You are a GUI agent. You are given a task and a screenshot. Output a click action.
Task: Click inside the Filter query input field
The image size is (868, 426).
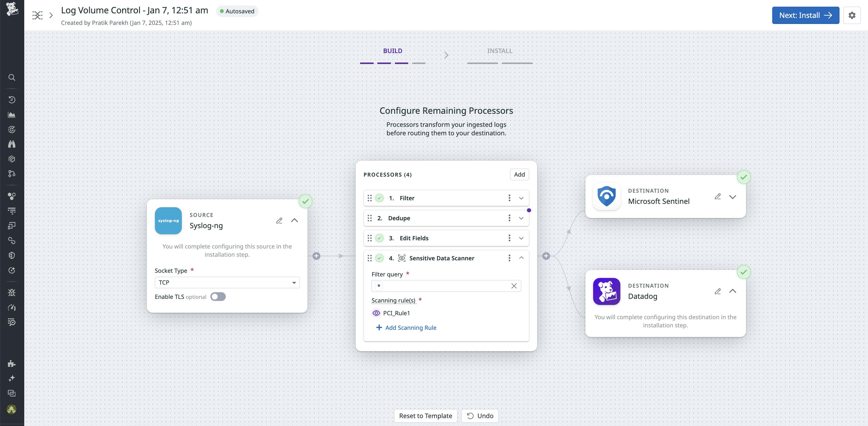click(445, 286)
